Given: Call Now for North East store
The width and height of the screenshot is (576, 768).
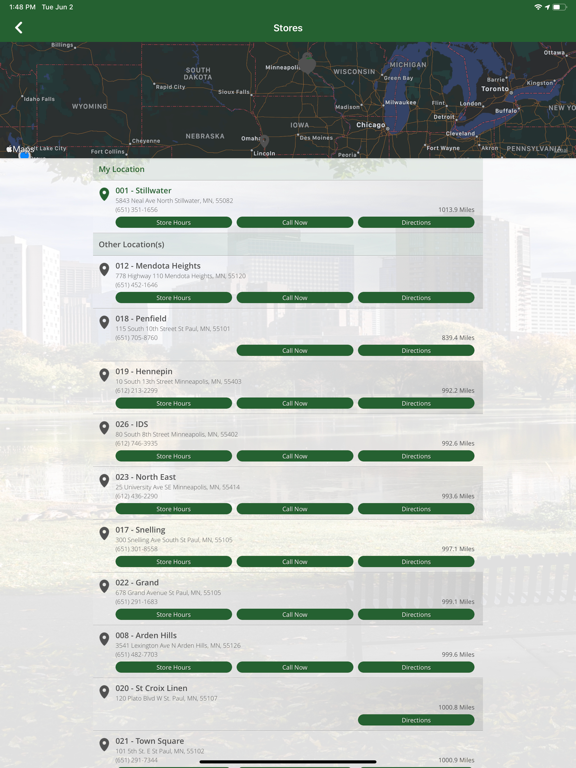Looking at the screenshot, I should 295,509.
